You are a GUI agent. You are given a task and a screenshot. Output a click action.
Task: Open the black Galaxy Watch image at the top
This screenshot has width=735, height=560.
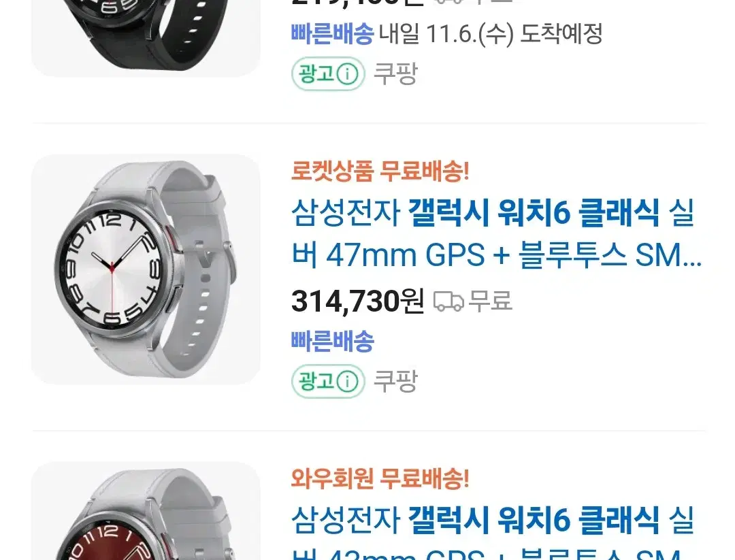146,38
